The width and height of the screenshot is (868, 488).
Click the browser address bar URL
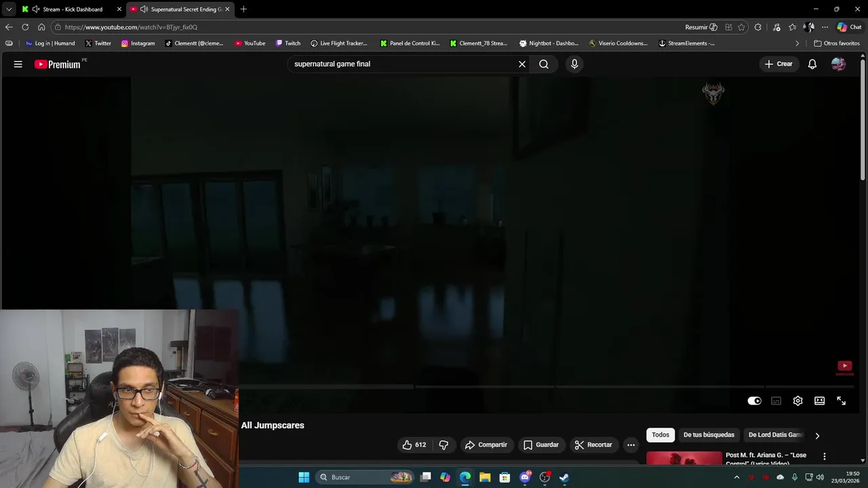pyautogui.click(x=131, y=27)
